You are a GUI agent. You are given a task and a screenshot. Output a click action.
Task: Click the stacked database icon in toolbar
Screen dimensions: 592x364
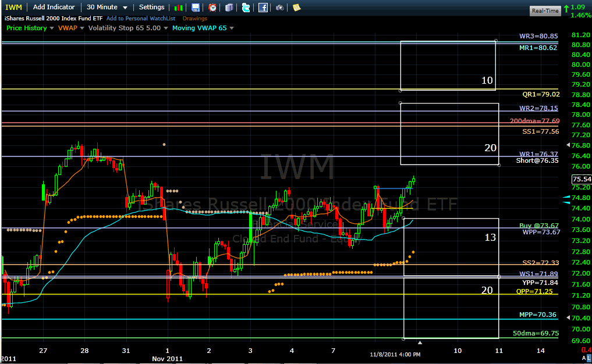[x=229, y=8]
